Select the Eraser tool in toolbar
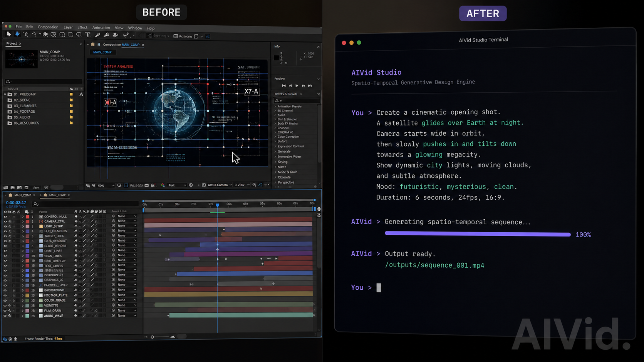The width and height of the screenshot is (644, 362). pyautogui.click(x=115, y=35)
